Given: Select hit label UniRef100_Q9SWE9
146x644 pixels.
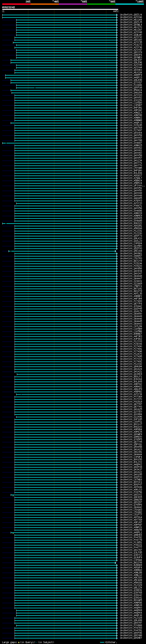Looking at the screenshot, I should (x=131, y=435).
